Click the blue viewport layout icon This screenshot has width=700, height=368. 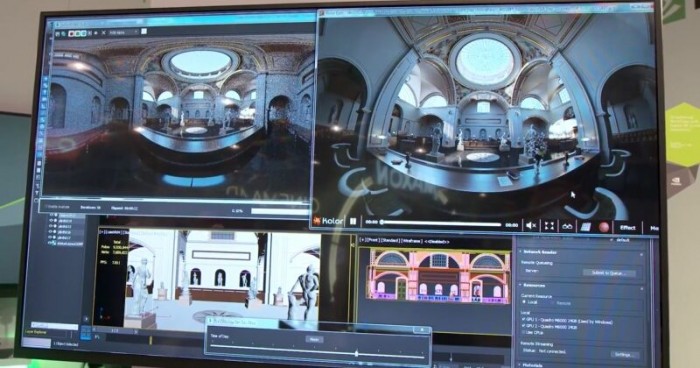(x=86, y=333)
